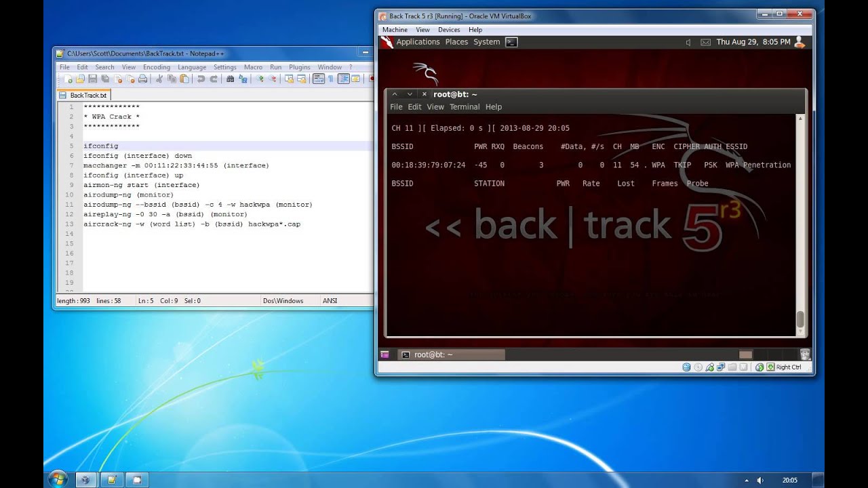868x488 pixels.
Task: Click the Undo arrow in Notepad++ toolbar
Action: tap(201, 79)
